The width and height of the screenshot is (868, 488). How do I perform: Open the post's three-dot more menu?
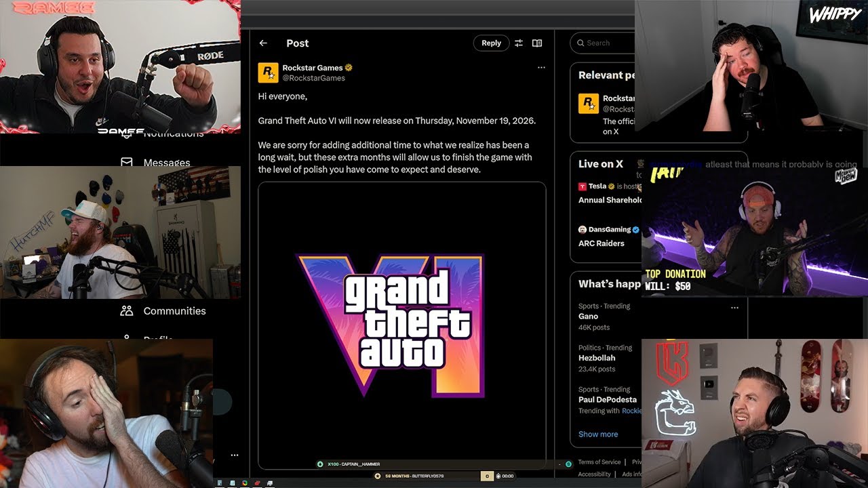click(541, 68)
